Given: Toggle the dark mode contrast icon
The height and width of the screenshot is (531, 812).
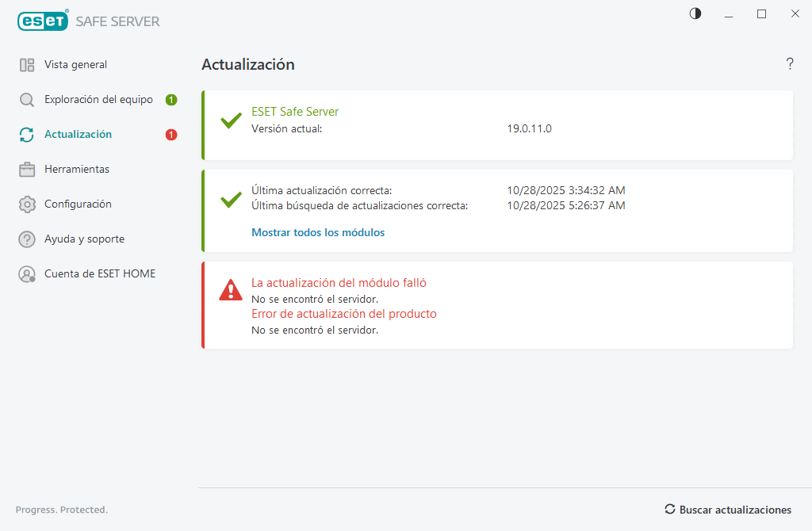Looking at the screenshot, I should pyautogui.click(x=695, y=13).
